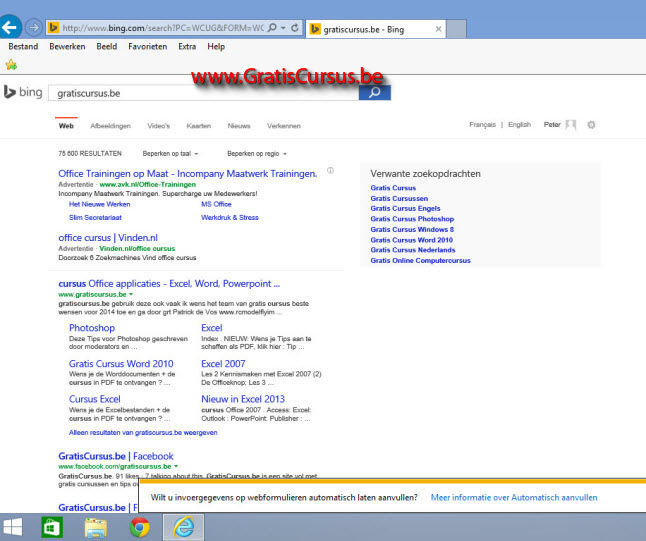Click related search Gratis Online Computercursus
The image size is (646, 541).
tap(420, 260)
